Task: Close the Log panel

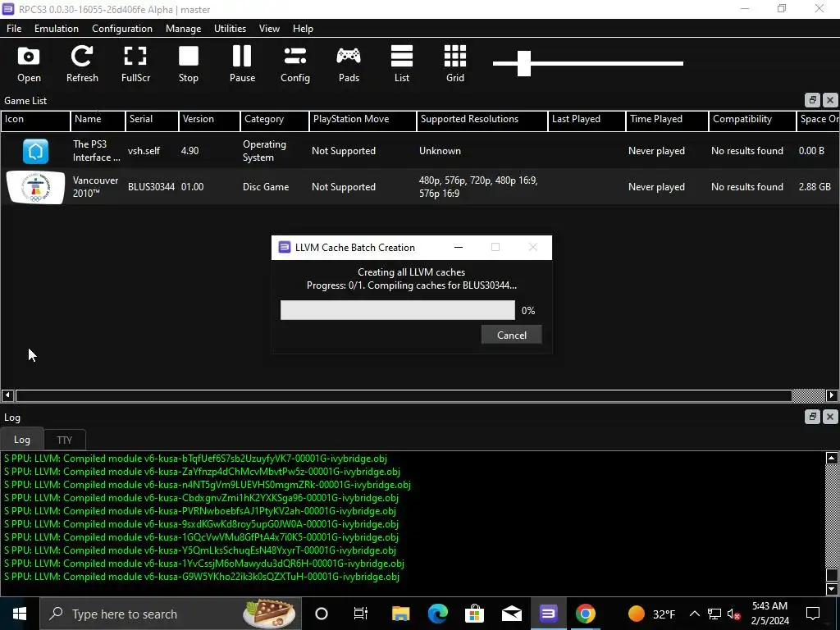Action: point(830,417)
